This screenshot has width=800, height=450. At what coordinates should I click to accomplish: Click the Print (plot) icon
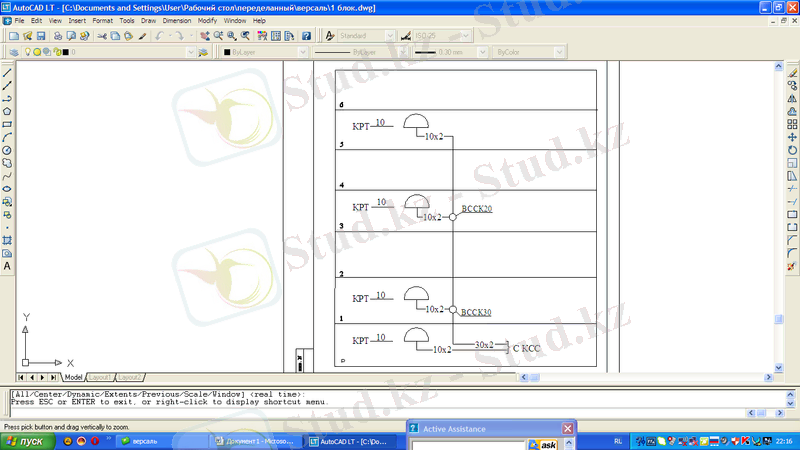coord(57,36)
